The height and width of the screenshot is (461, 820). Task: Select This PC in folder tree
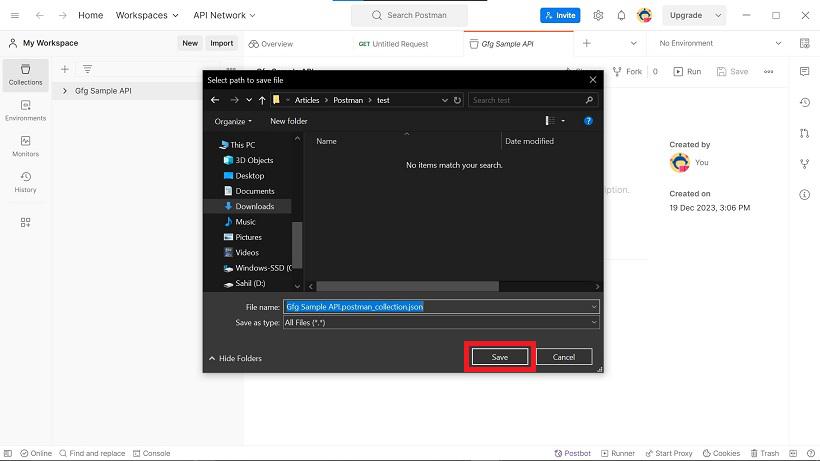click(238, 145)
